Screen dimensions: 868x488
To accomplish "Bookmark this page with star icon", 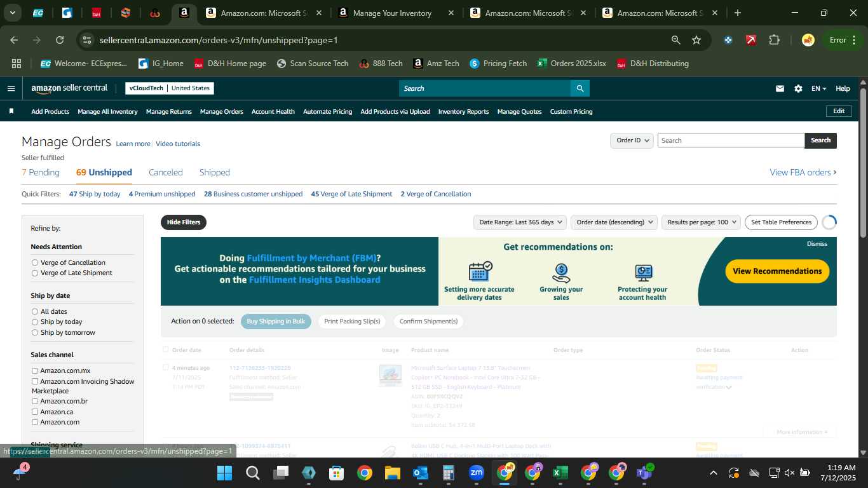I will coord(696,40).
